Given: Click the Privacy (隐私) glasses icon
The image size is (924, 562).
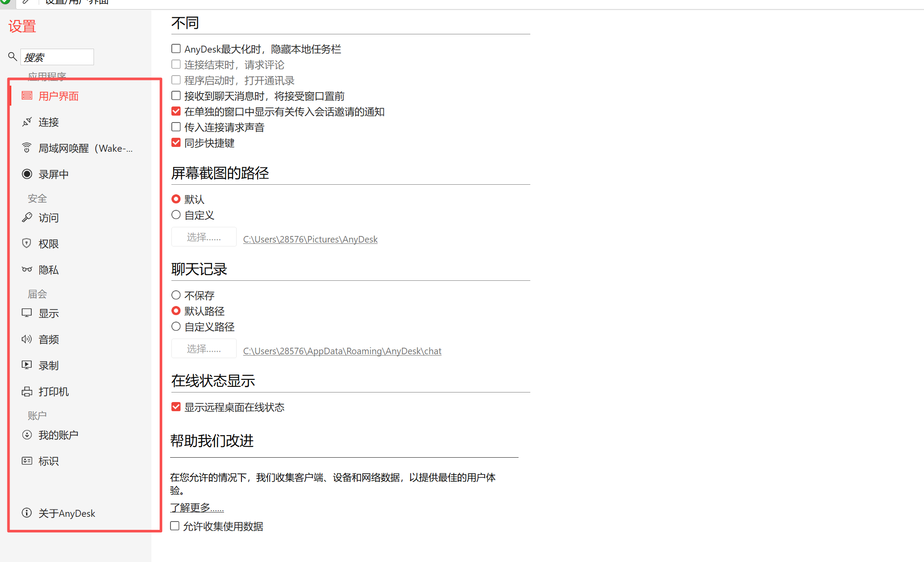Looking at the screenshot, I should 27,269.
